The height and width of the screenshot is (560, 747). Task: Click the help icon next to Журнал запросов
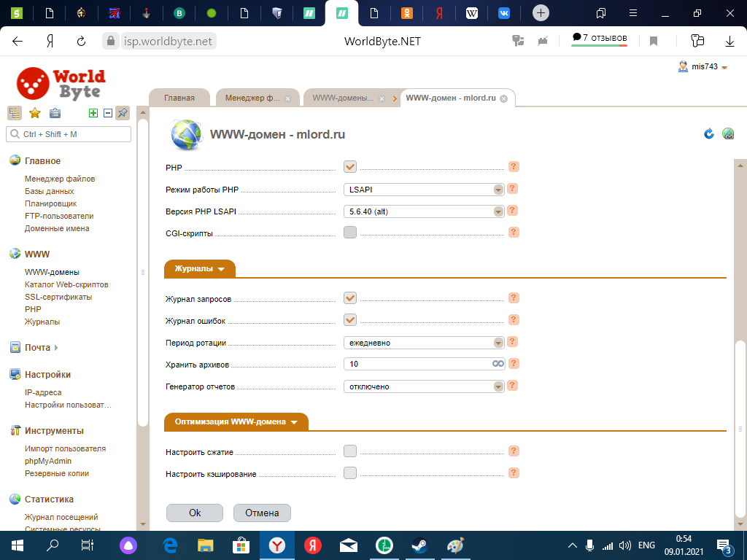click(x=514, y=297)
